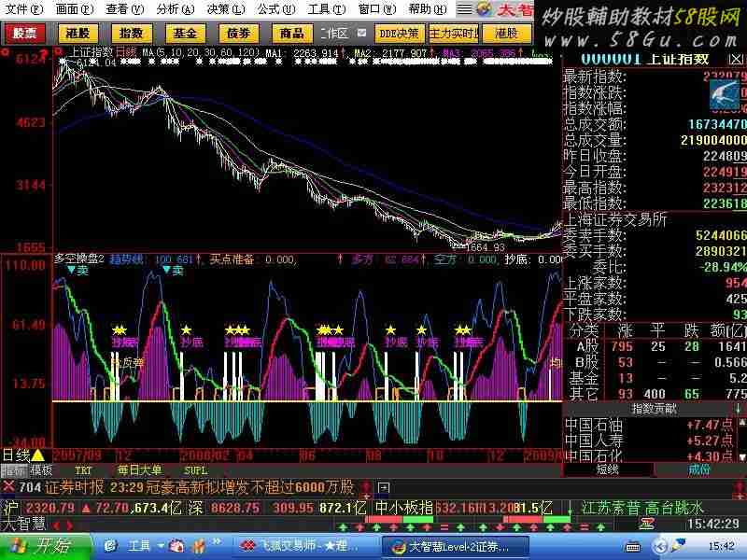
Task: Expand the quick launch chevron
Action: click(218, 542)
